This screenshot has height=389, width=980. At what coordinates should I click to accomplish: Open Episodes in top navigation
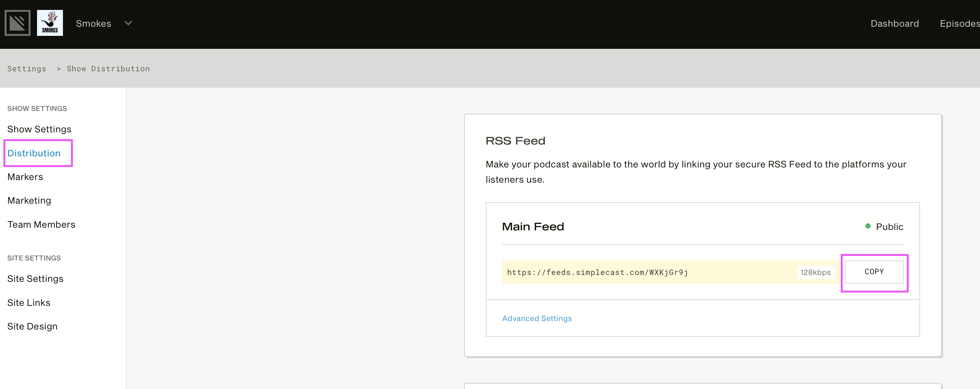pos(959,24)
